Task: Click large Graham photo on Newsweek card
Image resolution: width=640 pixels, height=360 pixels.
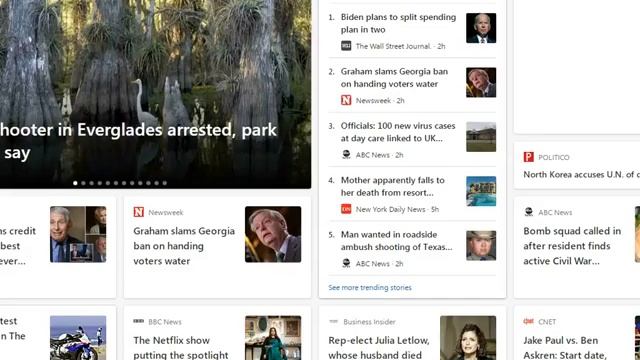Action: pos(273,234)
